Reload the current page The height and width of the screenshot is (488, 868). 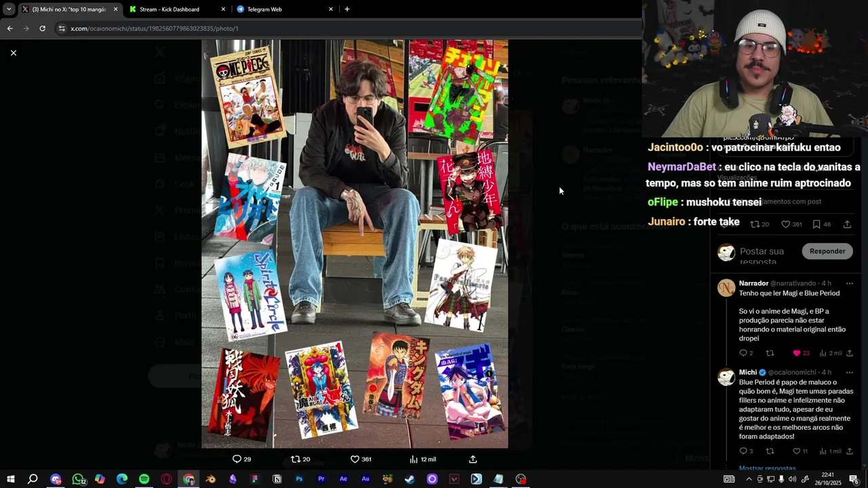42,28
